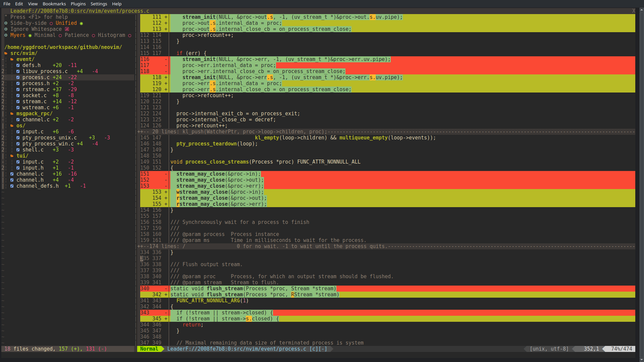Open the Help menu
This screenshot has width=644, height=362.
(x=117, y=4)
